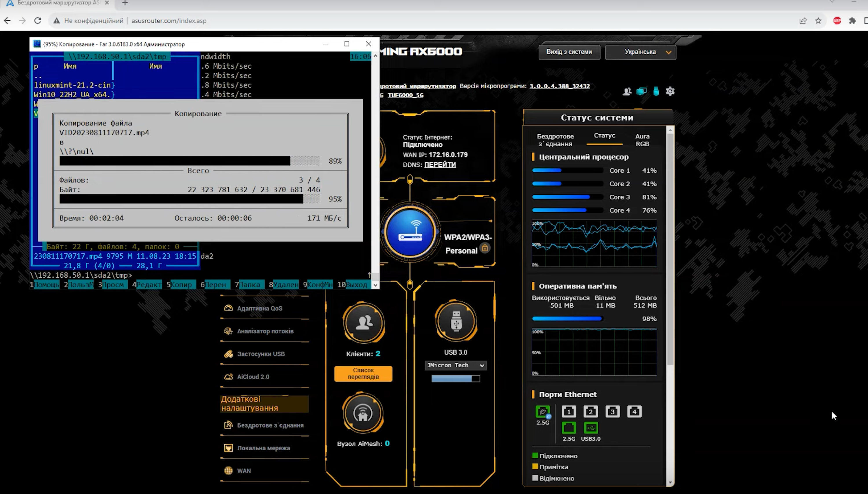The width and height of the screenshot is (868, 494).
Task: Click the settings gear icon near firmware info
Action: coord(670,91)
